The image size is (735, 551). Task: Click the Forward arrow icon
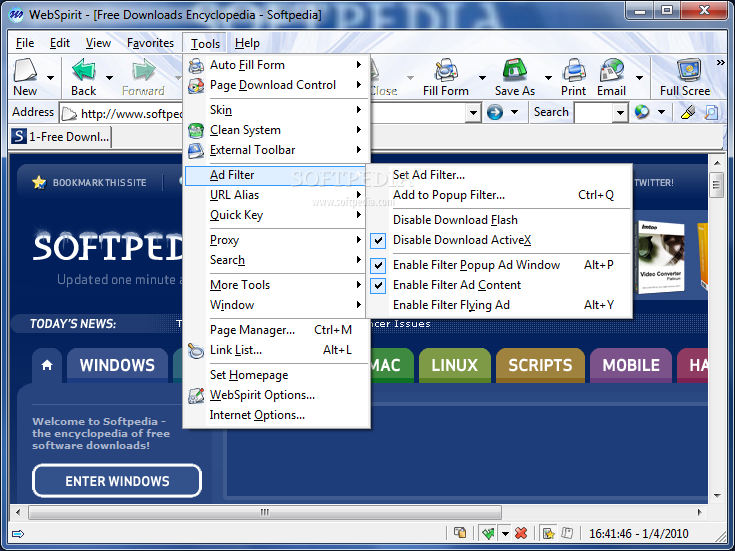[x=143, y=70]
